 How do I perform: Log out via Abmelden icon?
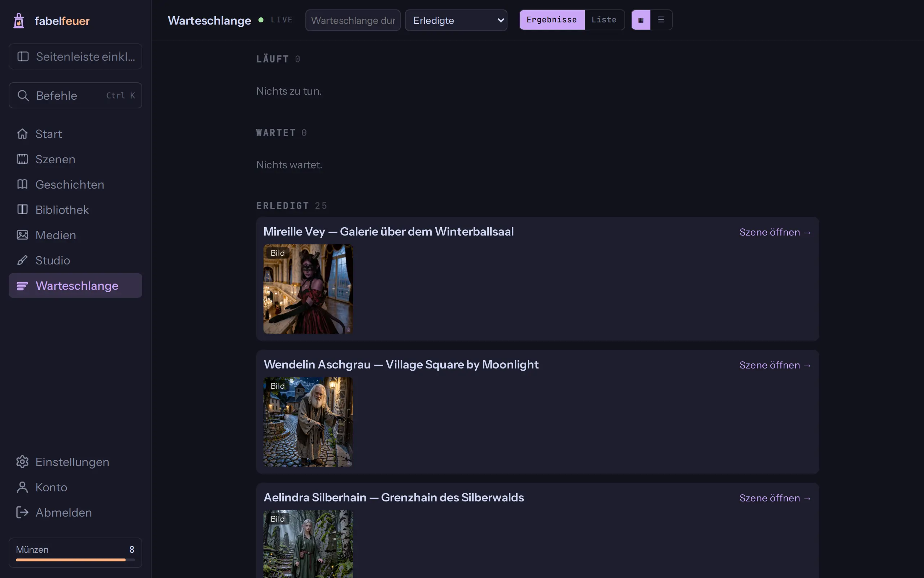(x=22, y=512)
